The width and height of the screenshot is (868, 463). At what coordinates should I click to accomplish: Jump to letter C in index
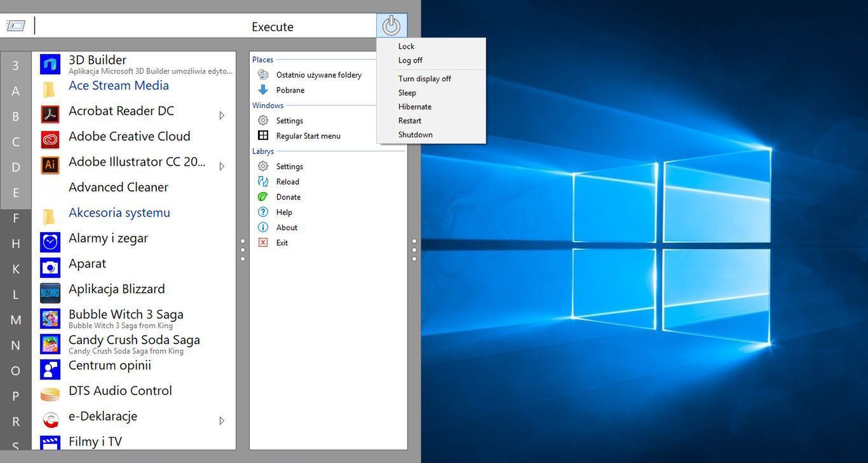pos(16,142)
